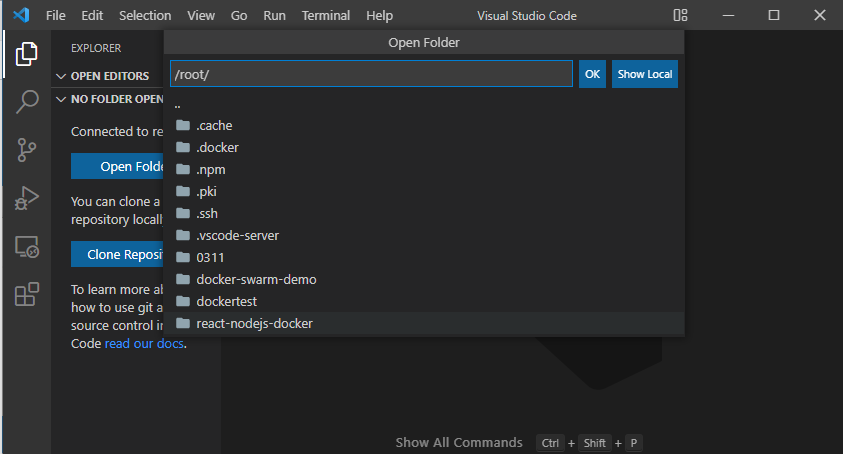Maximize the Visual Studio Code window
The width and height of the screenshot is (843, 454).
pos(774,15)
